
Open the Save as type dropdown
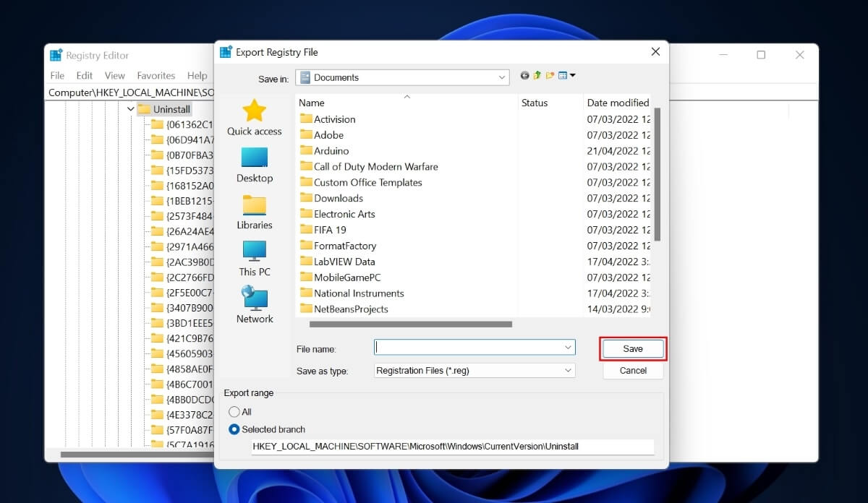click(x=569, y=370)
